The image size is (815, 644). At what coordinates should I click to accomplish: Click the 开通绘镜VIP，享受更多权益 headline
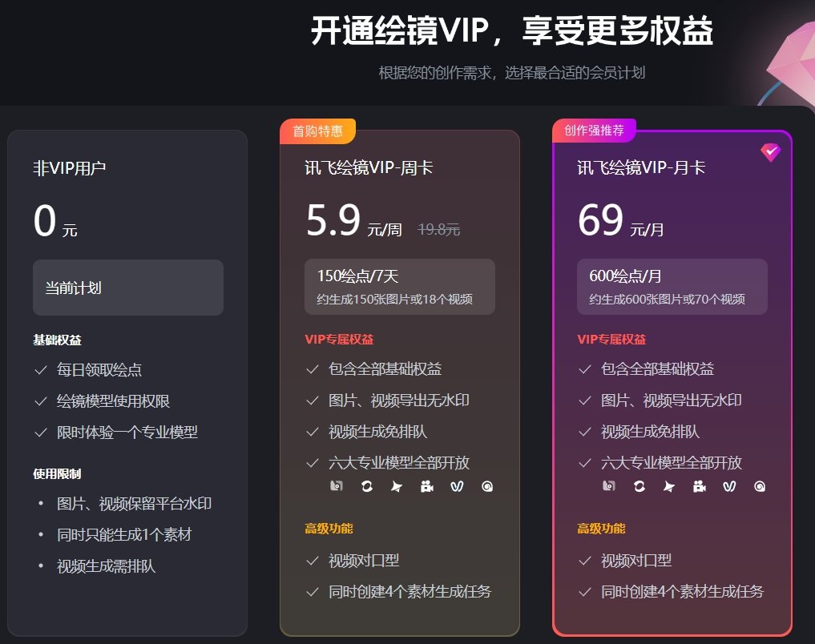tap(511, 30)
